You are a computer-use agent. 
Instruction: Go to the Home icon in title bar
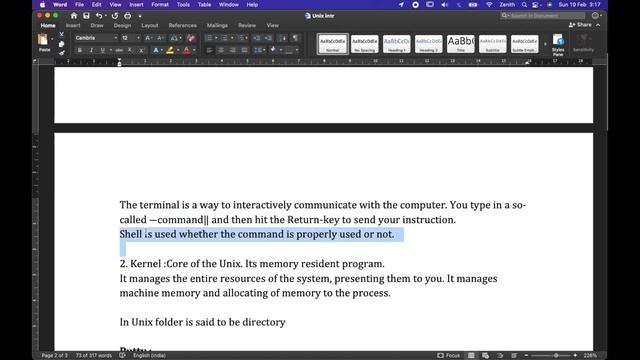[x=74, y=16]
